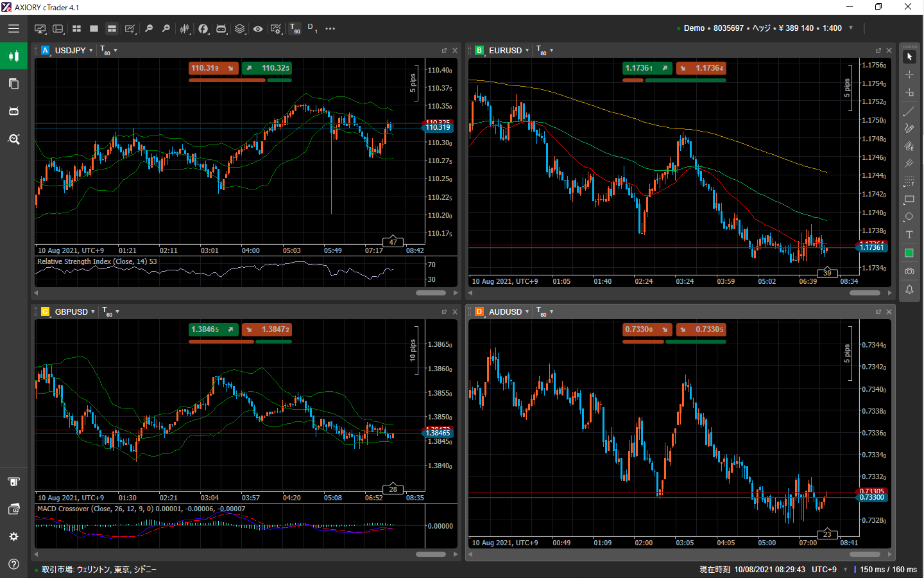Screen dimensions: 924x578
Task: Click AUDUSD buy button 0.73305
Action: [701, 329]
